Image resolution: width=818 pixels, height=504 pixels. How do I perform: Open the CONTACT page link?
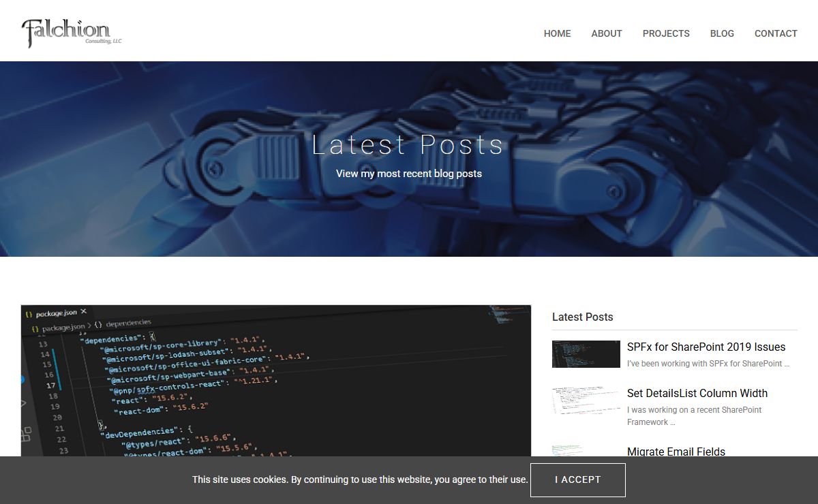click(x=775, y=33)
